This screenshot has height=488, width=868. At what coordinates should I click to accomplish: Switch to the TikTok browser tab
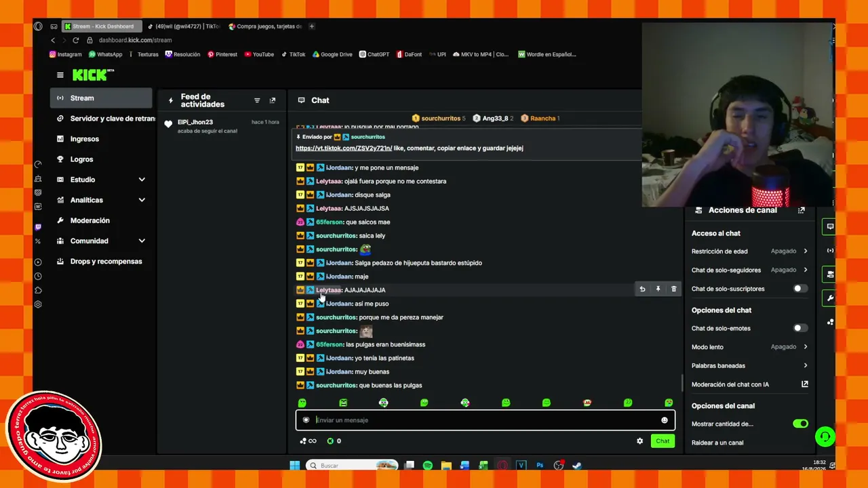[183, 26]
